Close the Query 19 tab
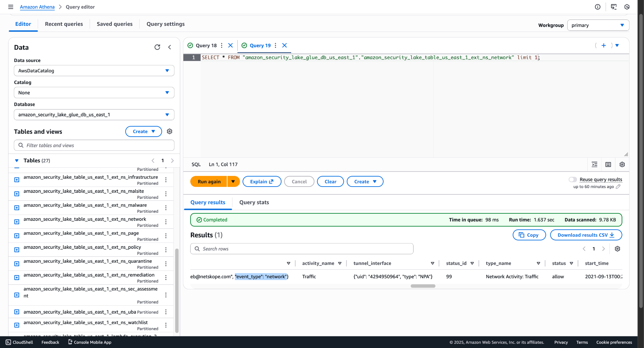Image resolution: width=644 pixels, height=348 pixels. pyautogui.click(x=285, y=45)
